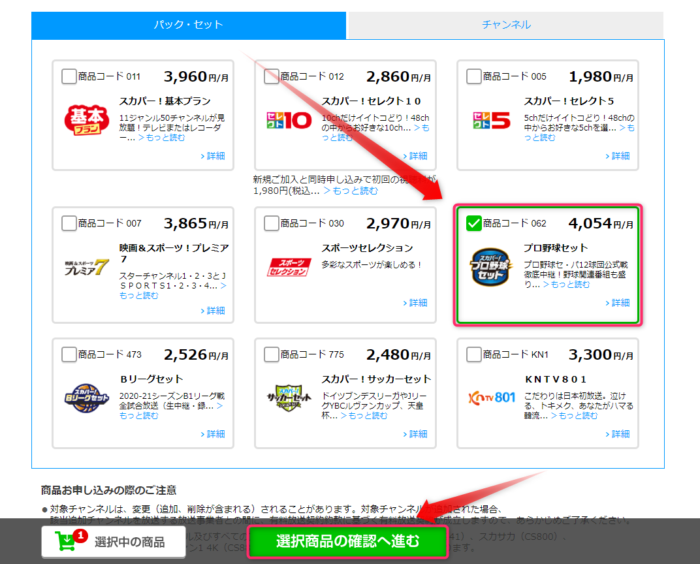
Task: Click the セレクト10 logo
Action: point(289,120)
